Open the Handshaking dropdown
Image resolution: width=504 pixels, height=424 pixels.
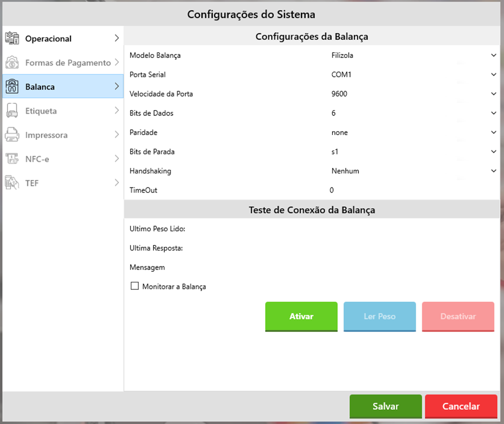click(x=414, y=171)
